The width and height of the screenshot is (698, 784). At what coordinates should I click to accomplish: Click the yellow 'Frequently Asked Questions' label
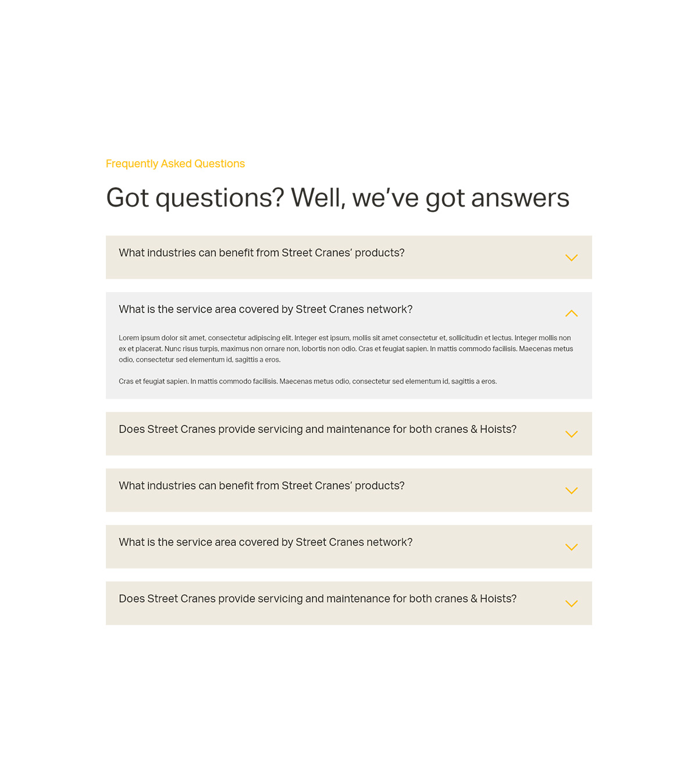175,164
